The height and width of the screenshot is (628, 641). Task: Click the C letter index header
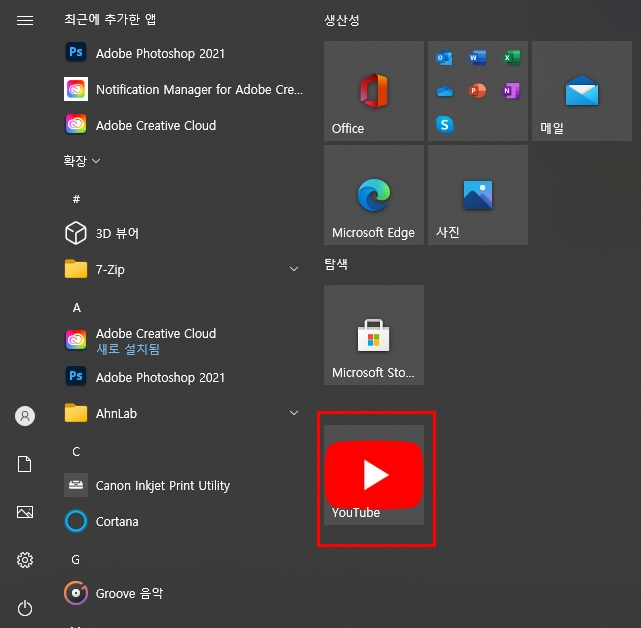pos(76,451)
